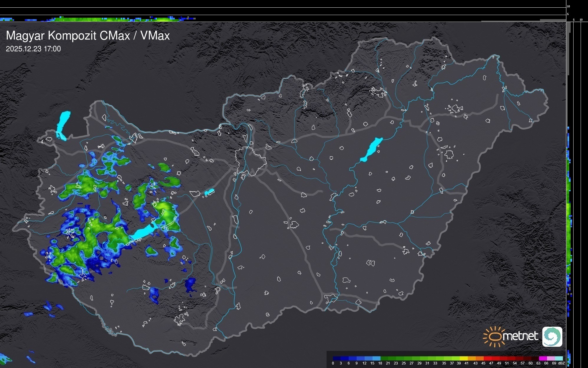Click the dark blue radar echo in southern Transdanubia
This screenshot has width=588, height=368.
pyautogui.click(x=190, y=284)
